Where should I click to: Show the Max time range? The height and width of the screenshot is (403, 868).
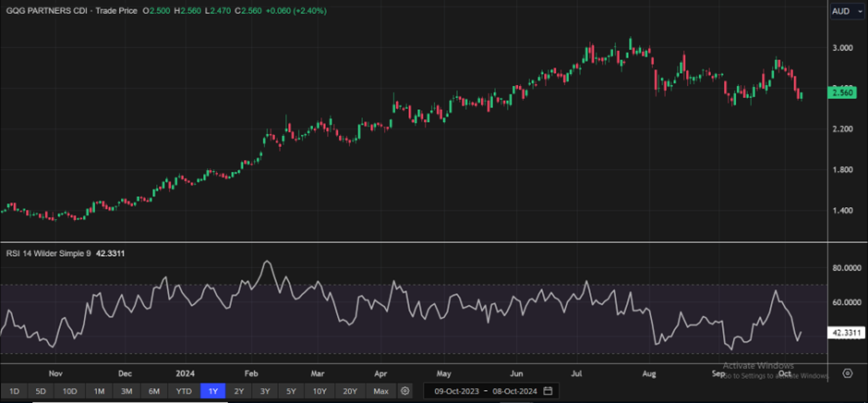[380, 391]
